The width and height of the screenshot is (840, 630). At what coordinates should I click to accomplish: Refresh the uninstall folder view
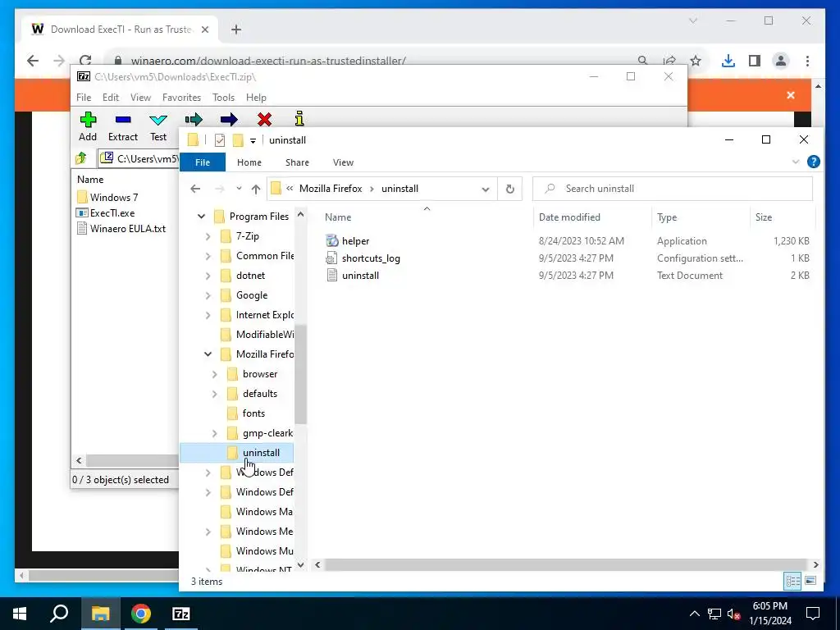point(510,189)
